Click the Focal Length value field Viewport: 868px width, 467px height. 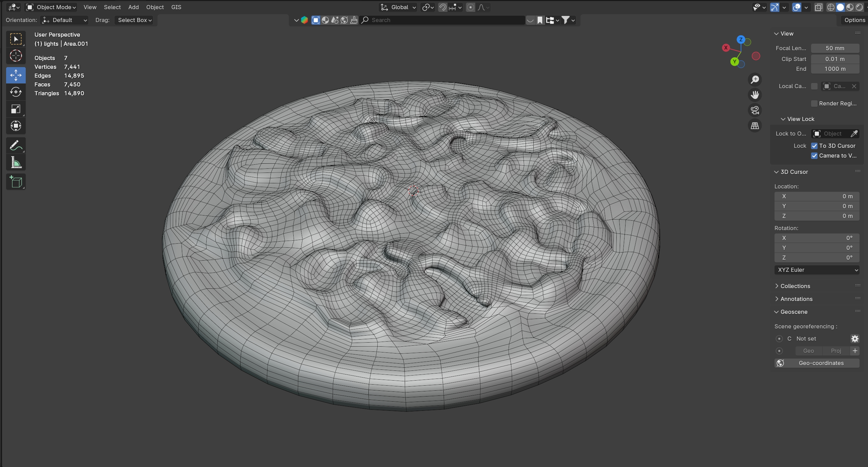(x=835, y=48)
